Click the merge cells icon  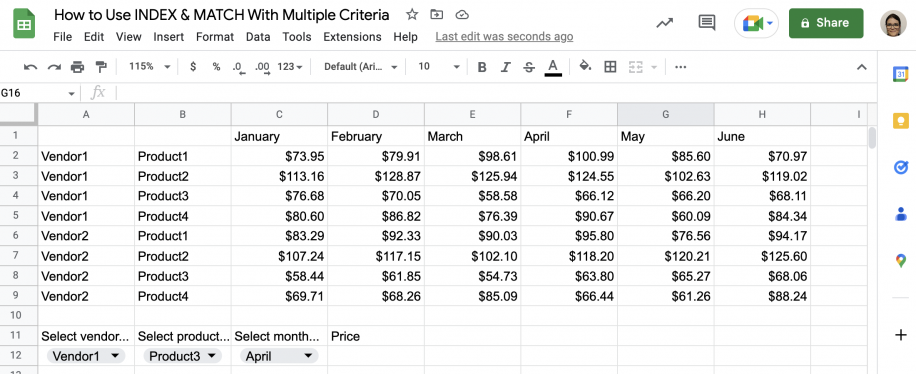(x=636, y=67)
